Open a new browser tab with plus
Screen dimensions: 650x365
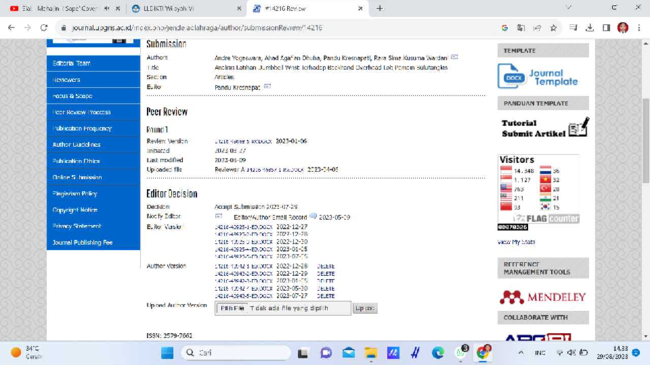379,8
